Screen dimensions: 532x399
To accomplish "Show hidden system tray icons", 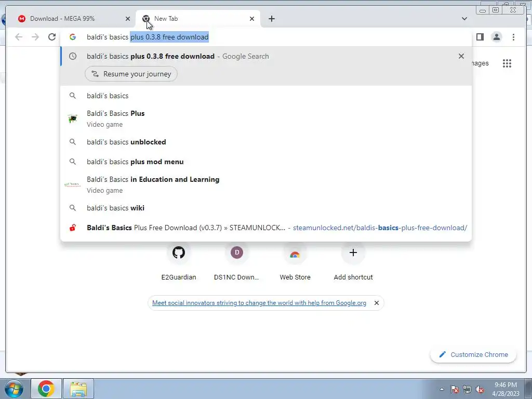I will [442, 389].
